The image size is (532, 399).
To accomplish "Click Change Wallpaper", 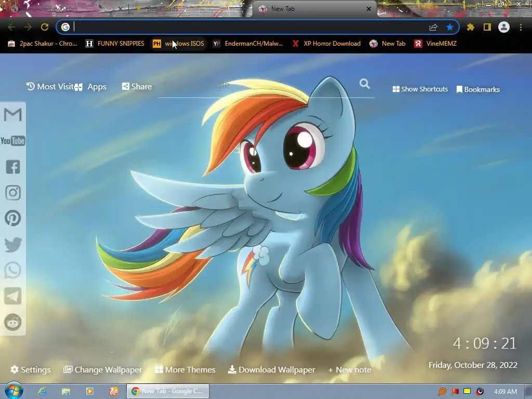I will click(103, 369).
